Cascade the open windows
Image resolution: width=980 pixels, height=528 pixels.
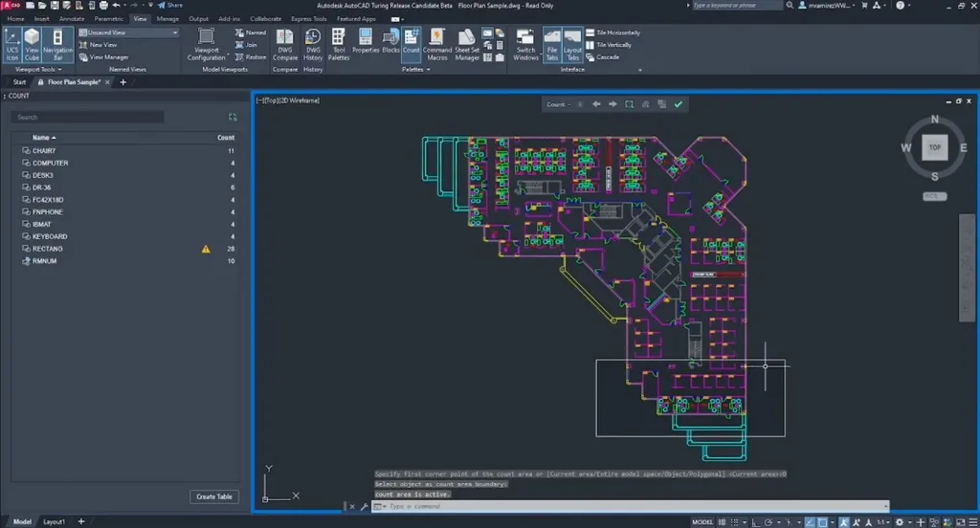(x=603, y=56)
